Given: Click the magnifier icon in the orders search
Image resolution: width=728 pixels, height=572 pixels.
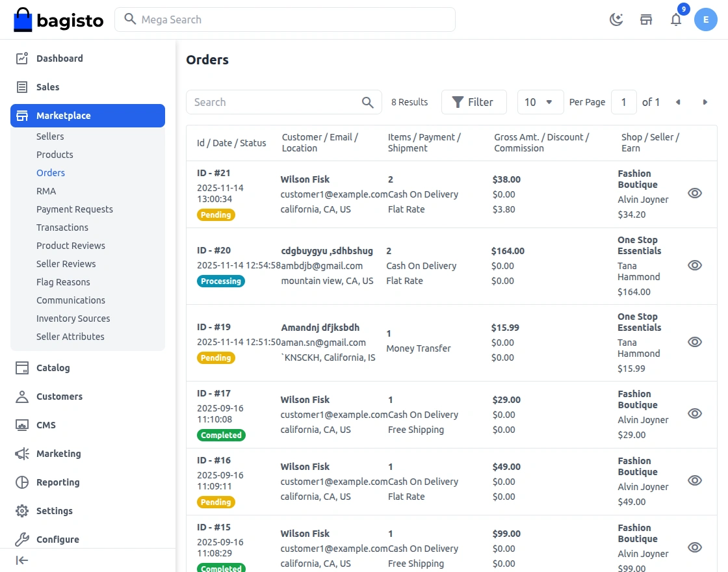Looking at the screenshot, I should point(367,102).
